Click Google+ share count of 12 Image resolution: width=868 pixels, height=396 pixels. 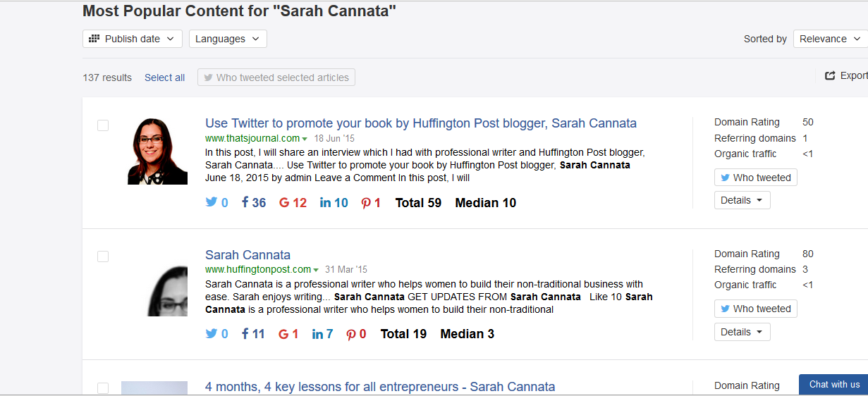[x=293, y=203]
